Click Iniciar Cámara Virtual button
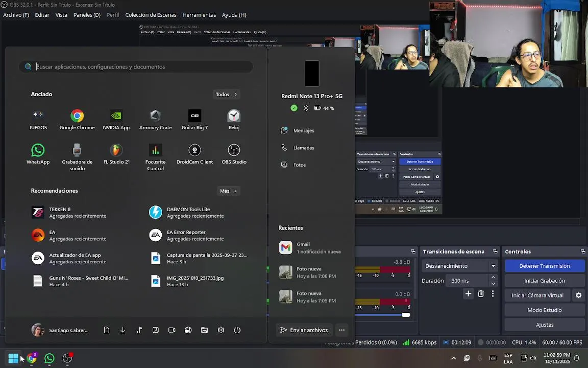The height and width of the screenshot is (368, 588). pyautogui.click(x=537, y=295)
